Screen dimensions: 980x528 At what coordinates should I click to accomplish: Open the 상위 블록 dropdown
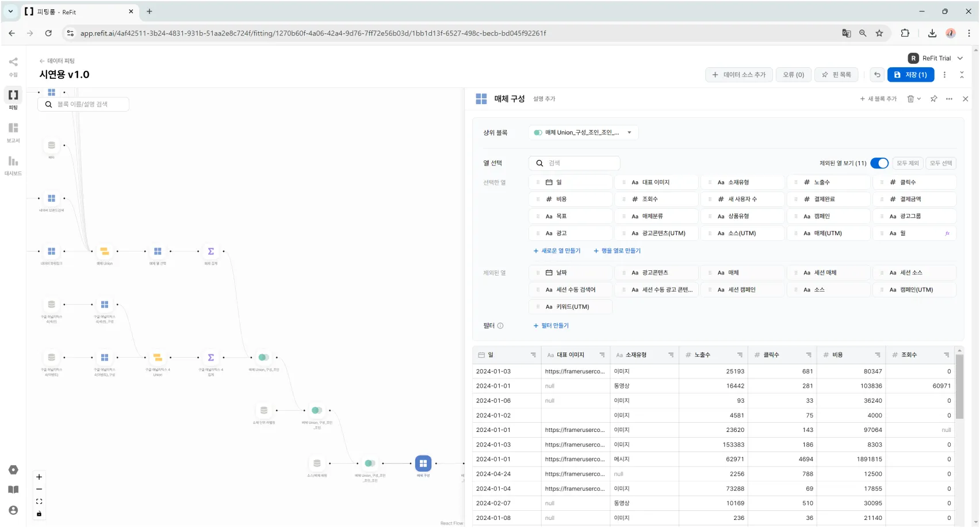coord(584,132)
